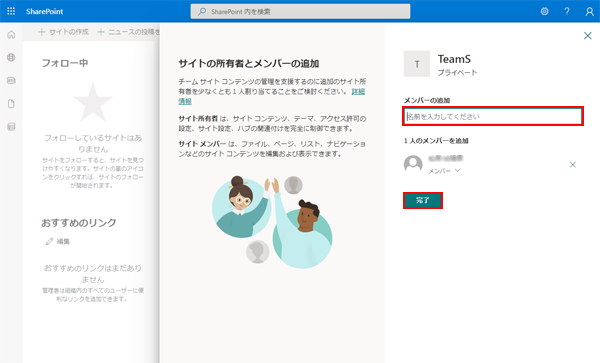Screen dimensions: 600x363
Task: Click ニュースの投稿 news post button
Action: click(128, 32)
